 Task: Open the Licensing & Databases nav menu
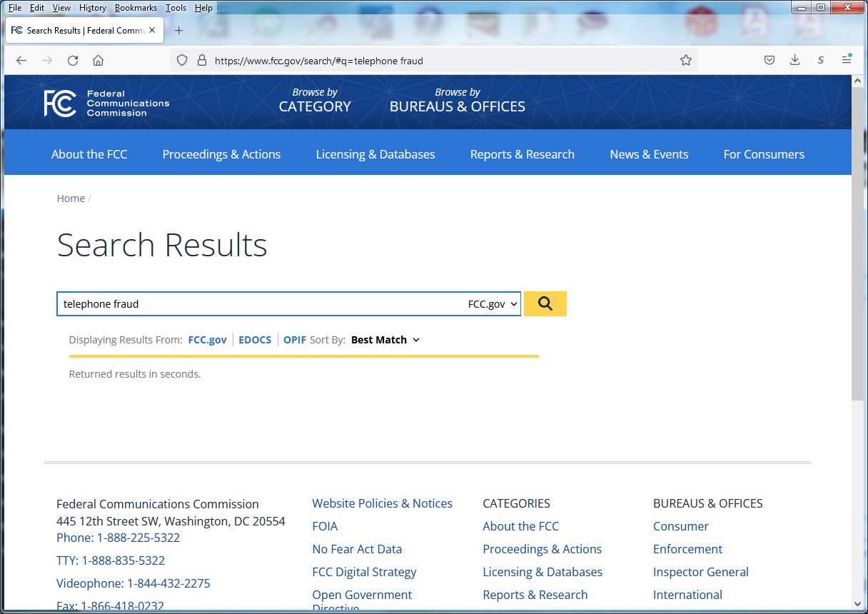(x=375, y=154)
